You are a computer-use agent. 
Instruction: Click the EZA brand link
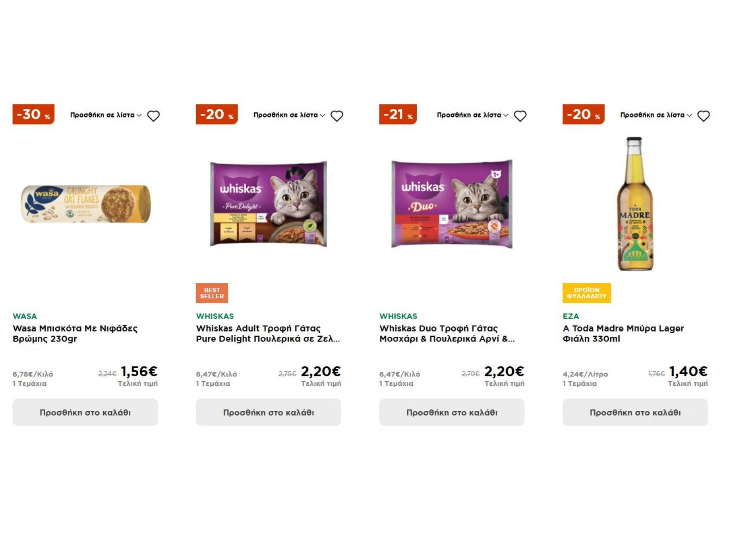(x=571, y=316)
